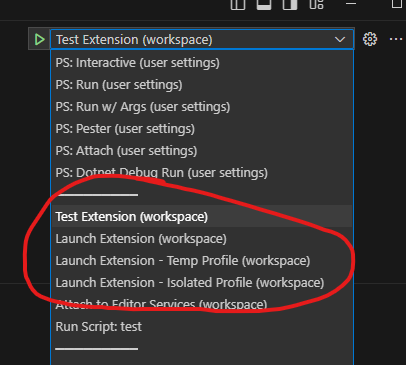Open launch.json with the gear icon

coord(370,39)
